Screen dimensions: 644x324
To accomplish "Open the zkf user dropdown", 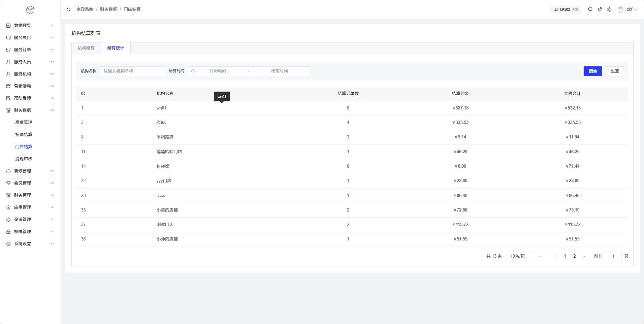I will pos(632,9).
